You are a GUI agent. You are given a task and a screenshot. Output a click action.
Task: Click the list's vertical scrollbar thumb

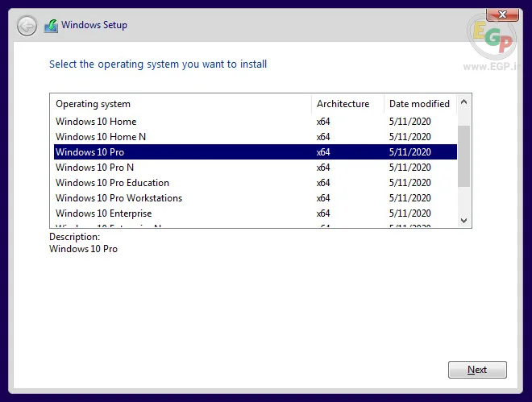click(463, 156)
